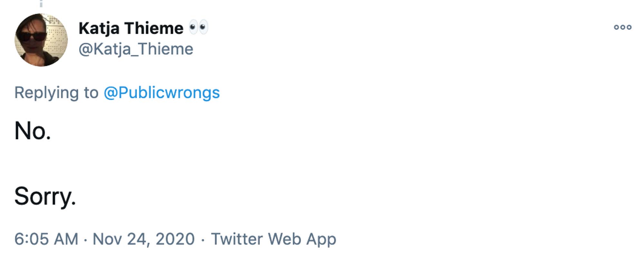Click the last circle of the ellipsis icon
The height and width of the screenshot is (264, 644).
tap(629, 27)
